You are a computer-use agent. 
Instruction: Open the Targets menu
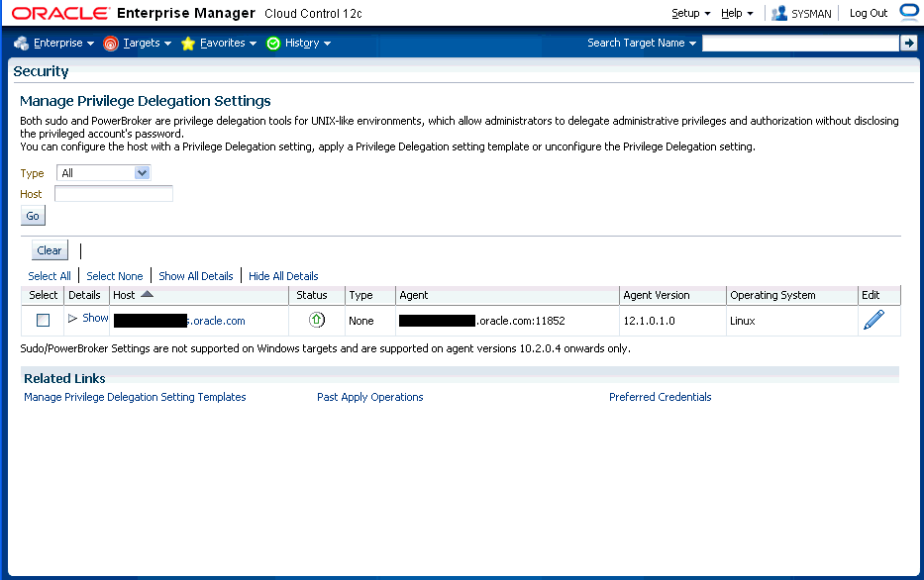tap(148, 43)
